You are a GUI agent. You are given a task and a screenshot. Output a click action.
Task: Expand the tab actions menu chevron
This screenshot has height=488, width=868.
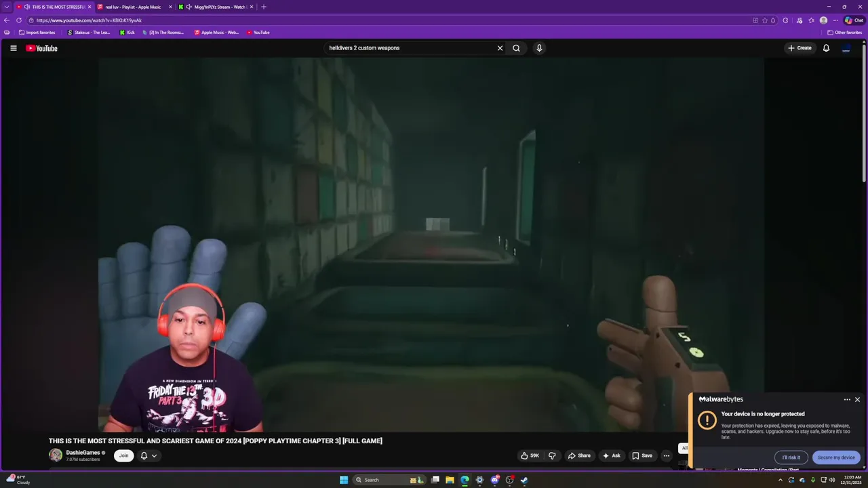(6, 7)
